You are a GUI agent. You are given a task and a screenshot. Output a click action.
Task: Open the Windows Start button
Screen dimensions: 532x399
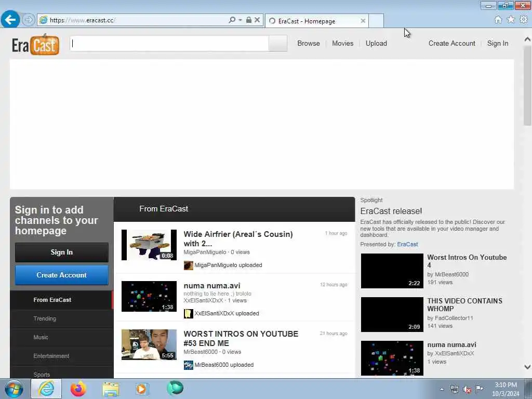click(x=14, y=389)
